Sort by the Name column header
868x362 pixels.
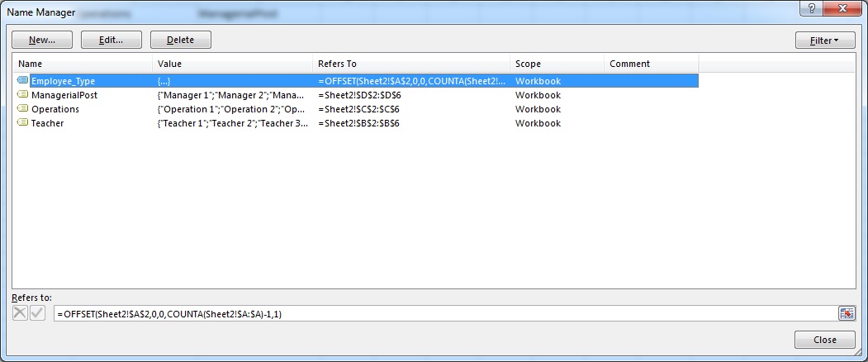pyautogui.click(x=83, y=64)
